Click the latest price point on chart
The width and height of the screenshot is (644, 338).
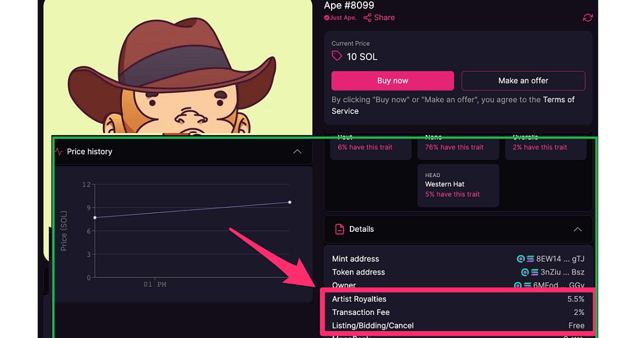[x=290, y=202]
